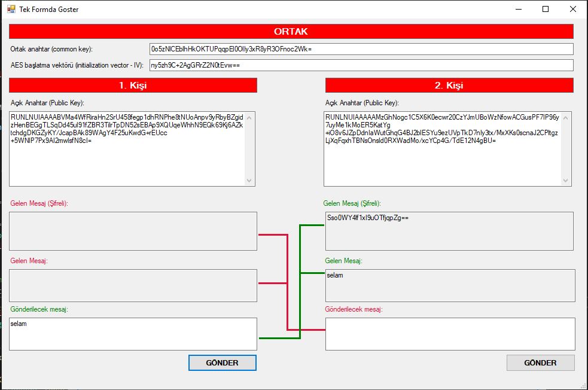Select 1. Kişi's Gönderilecek mesaj box containing selam
Screen dimensions: 588x390
(133, 333)
